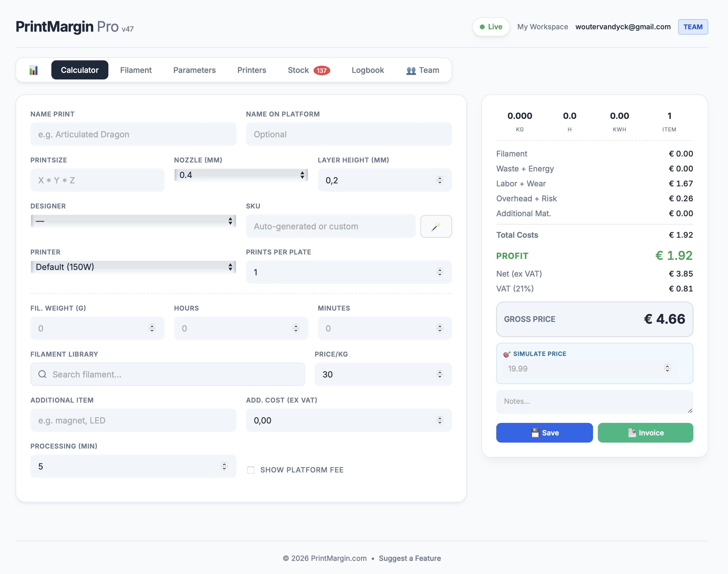Focus the SKU input field
The height and width of the screenshot is (574, 728).
(331, 226)
